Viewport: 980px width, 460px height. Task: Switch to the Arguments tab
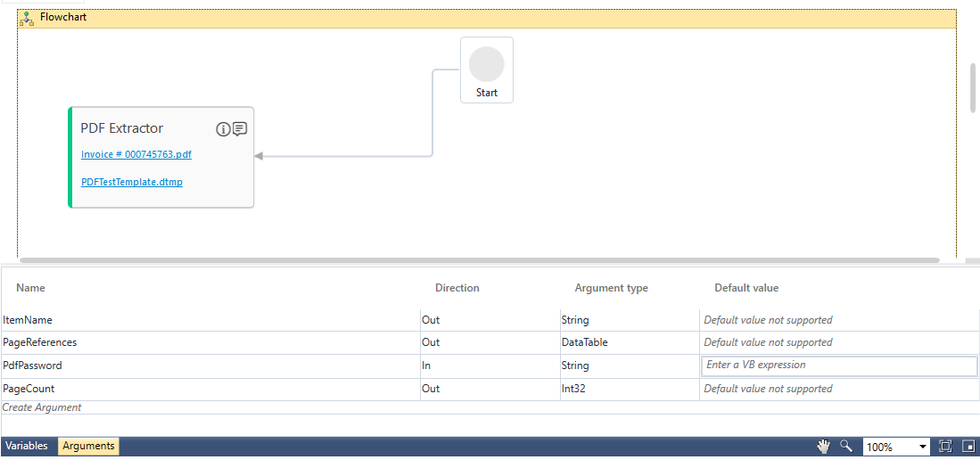(x=88, y=446)
